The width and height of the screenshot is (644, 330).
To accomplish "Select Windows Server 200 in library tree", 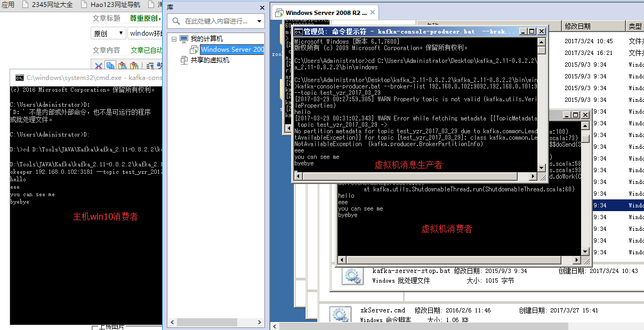I will pos(232,50).
